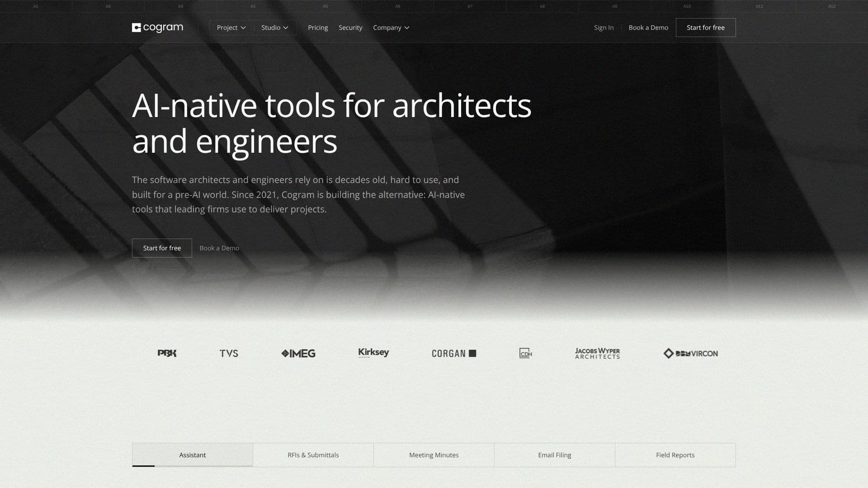The image size is (868, 488).
Task: Click the Jacobs Wyper Architects logo
Action: (597, 353)
